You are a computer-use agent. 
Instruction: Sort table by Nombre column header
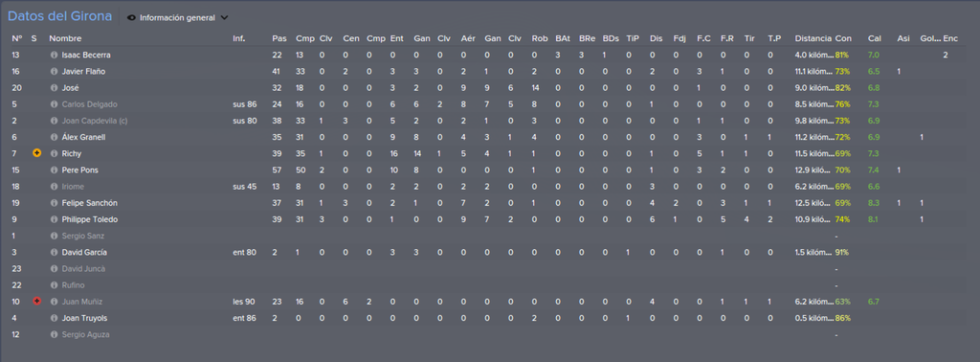pyautogui.click(x=65, y=38)
